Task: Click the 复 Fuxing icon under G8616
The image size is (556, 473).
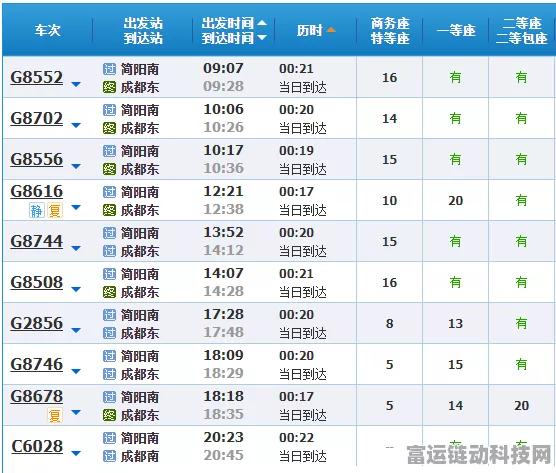Action: tap(55, 211)
